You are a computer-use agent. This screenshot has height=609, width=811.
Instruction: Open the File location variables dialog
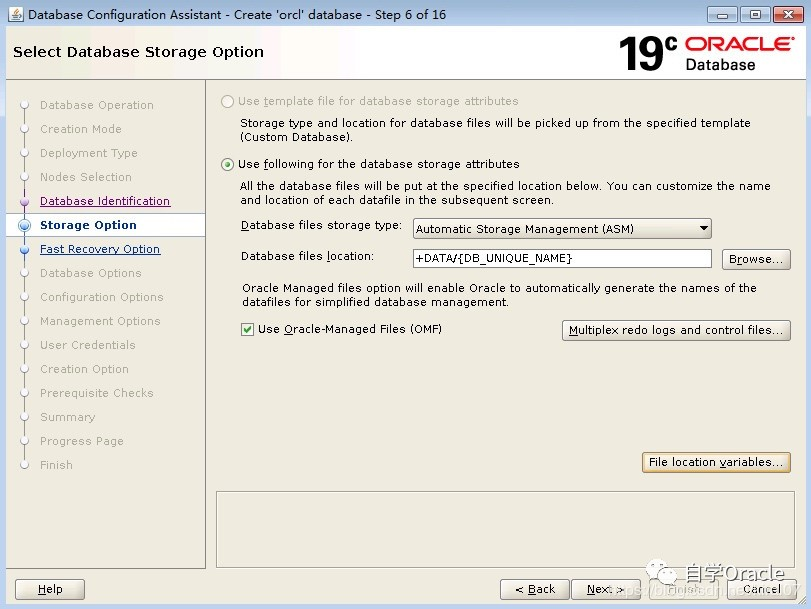pyautogui.click(x=716, y=462)
